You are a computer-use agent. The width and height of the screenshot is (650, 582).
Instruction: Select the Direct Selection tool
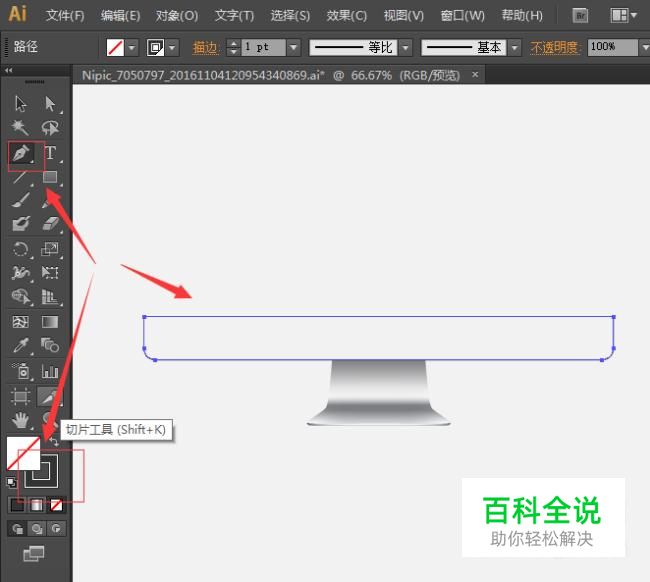[50, 104]
